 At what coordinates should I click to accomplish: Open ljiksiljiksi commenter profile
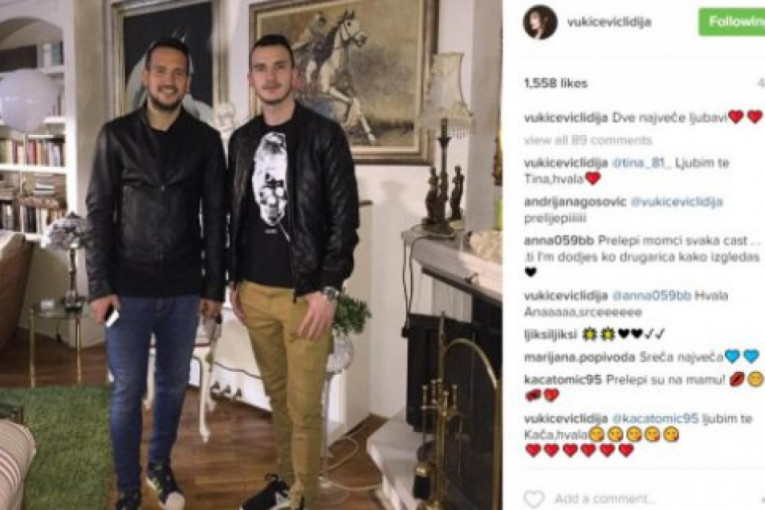(550, 335)
